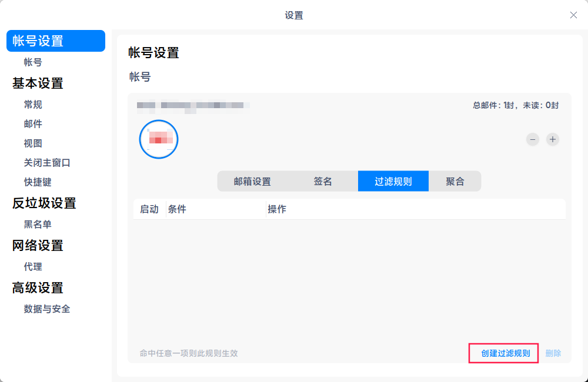Screen dimensions: 588x382
Task: Click the minus button to remove account
Action: pos(532,139)
